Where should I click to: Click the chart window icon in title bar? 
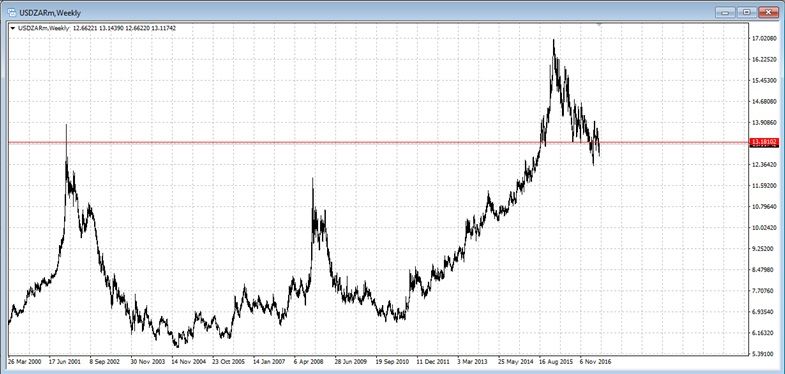pos(9,13)
